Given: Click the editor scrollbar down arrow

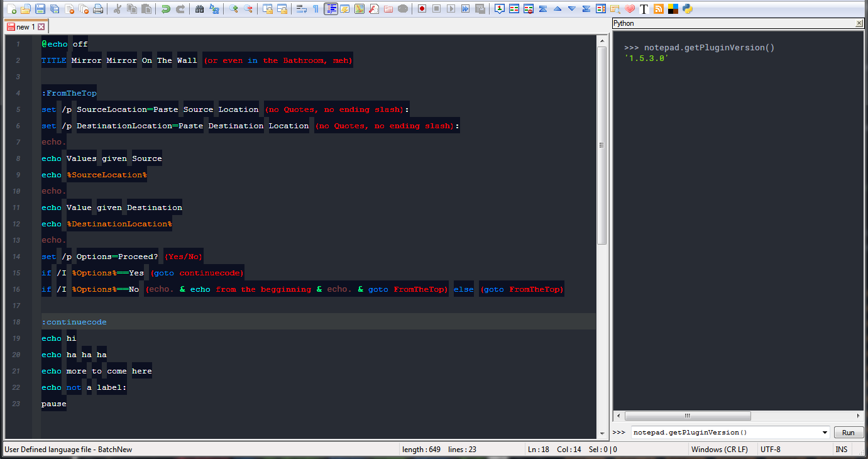Looking at the screenshot, I should (x=602, y=433).
